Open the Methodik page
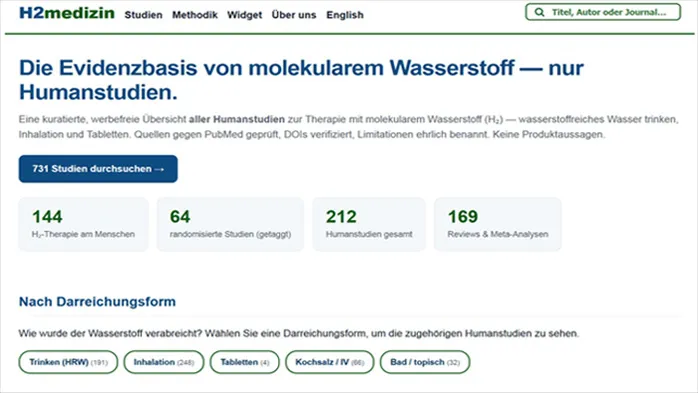 pos(195,15)
